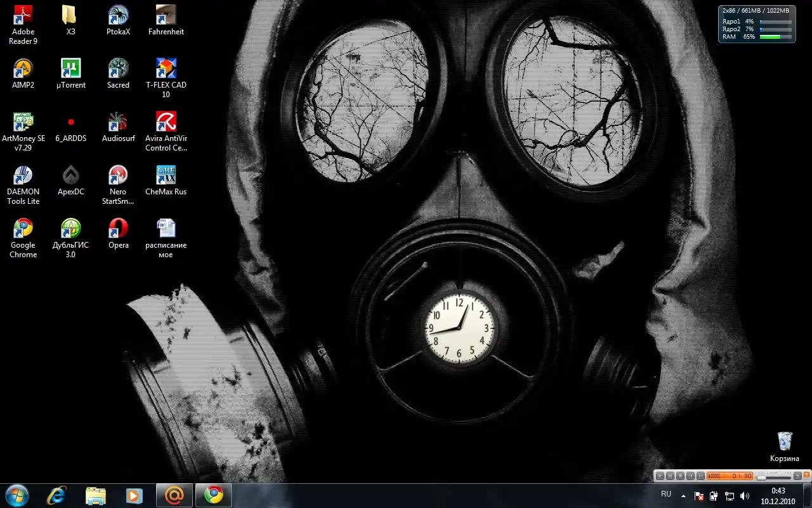Launch µTorrent from the desktop

coord(70,69)
